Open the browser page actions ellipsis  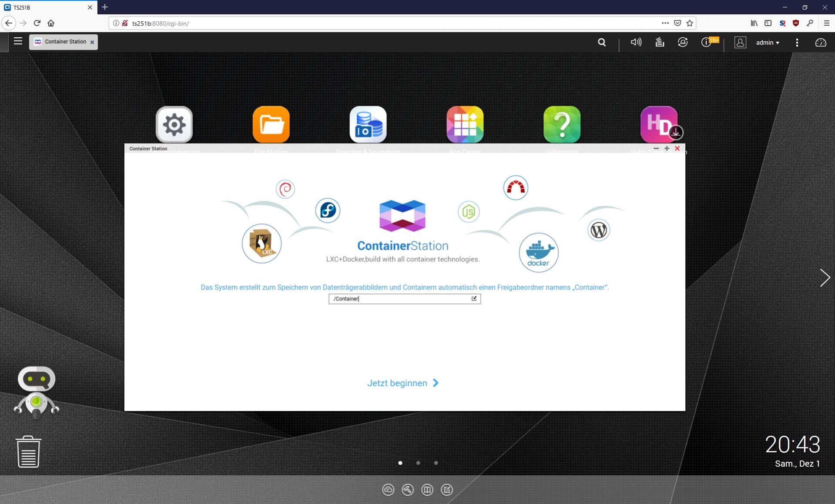[x=665, y=23]
